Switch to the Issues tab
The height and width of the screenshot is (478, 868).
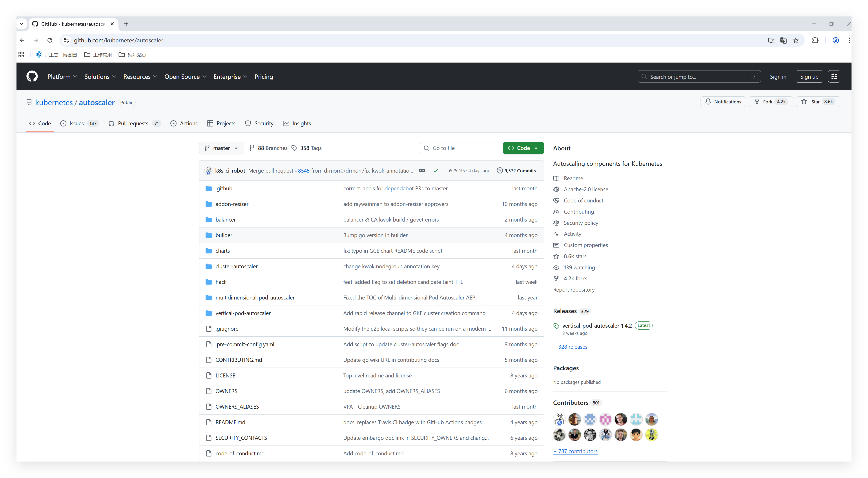pyautogui.click(x=77, y=124)
